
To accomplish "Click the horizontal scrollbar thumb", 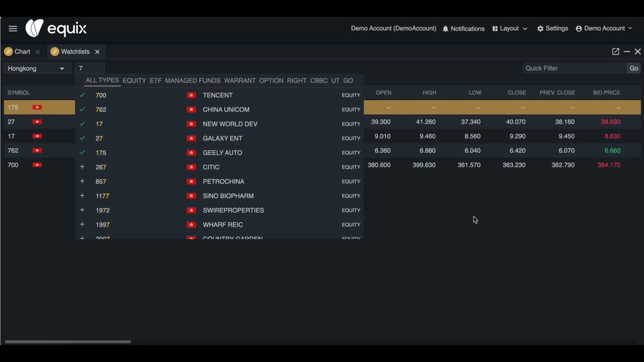I will [68, 342].
